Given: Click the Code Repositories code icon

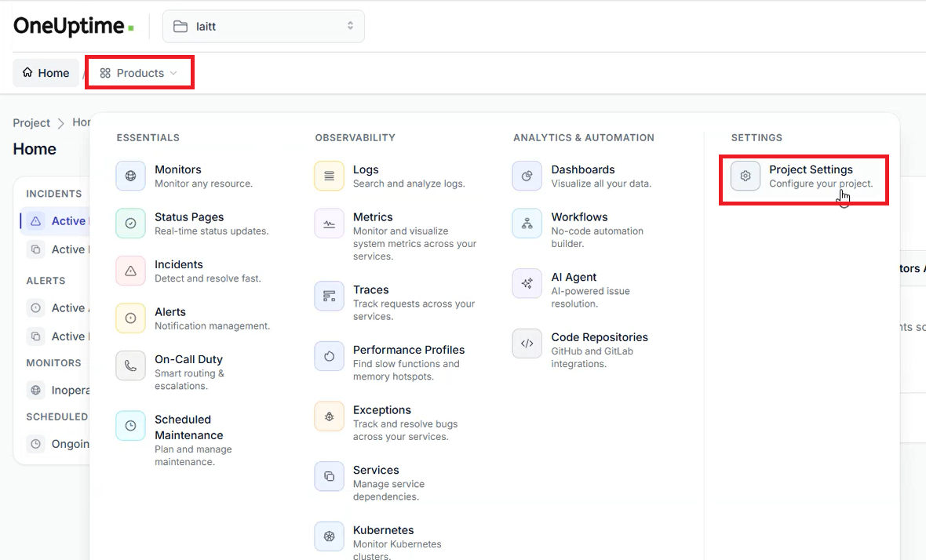Looking at the screenshot, I should pos(527,344).
